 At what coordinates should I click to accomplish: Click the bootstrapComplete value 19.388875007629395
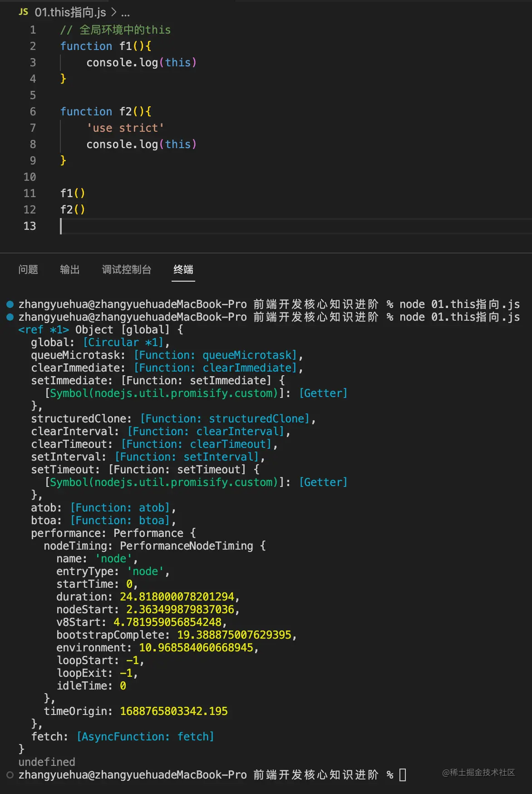click(x=234, y=635)
